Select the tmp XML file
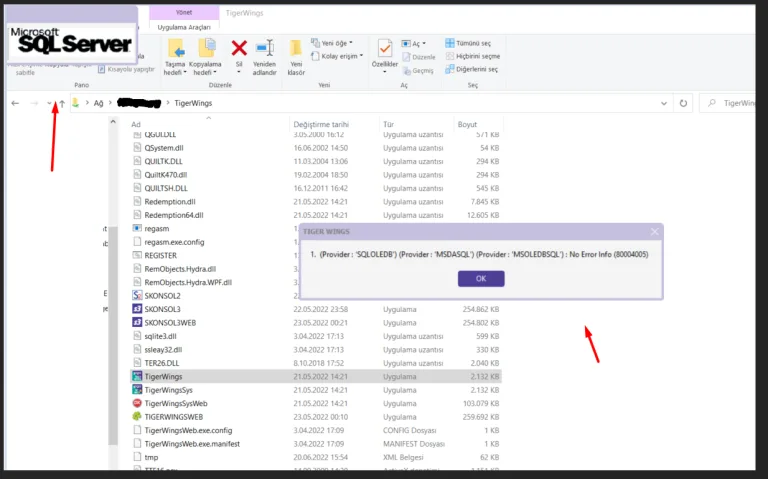 click(151, 457)
